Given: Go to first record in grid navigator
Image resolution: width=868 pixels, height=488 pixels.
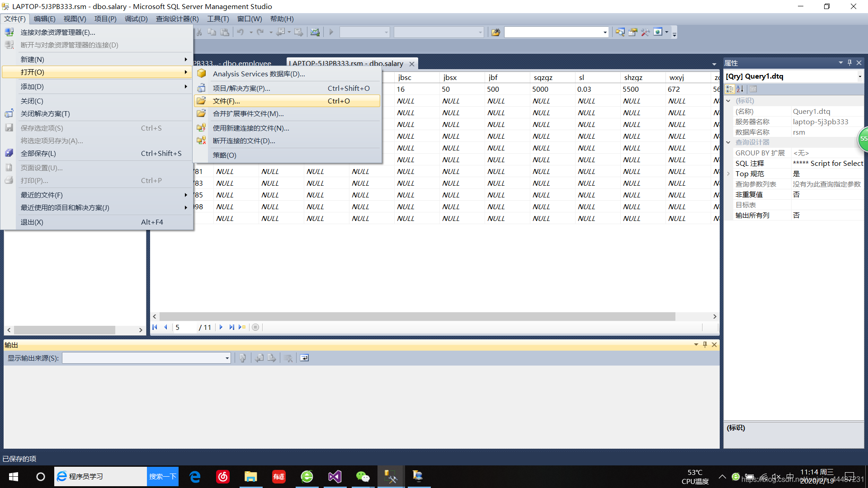Looking at the screenshot, I should tap(155, 327).
